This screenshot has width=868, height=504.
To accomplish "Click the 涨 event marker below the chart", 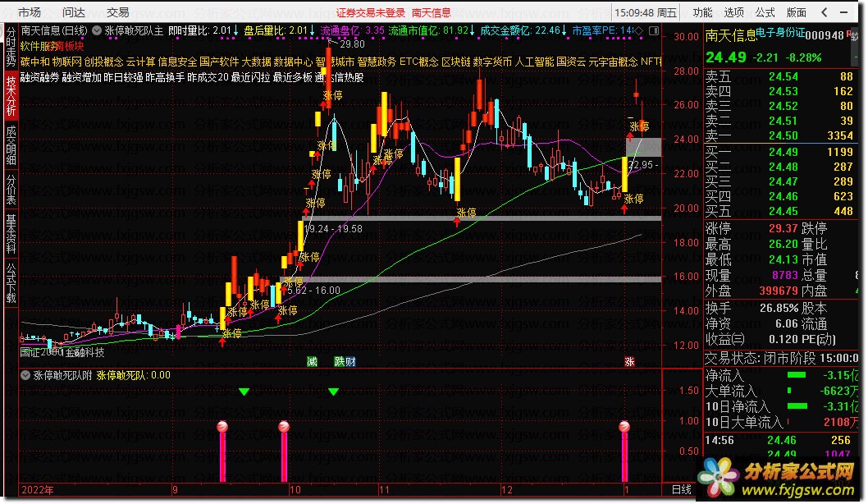I will pyautogui.click(x=629, y=362).
